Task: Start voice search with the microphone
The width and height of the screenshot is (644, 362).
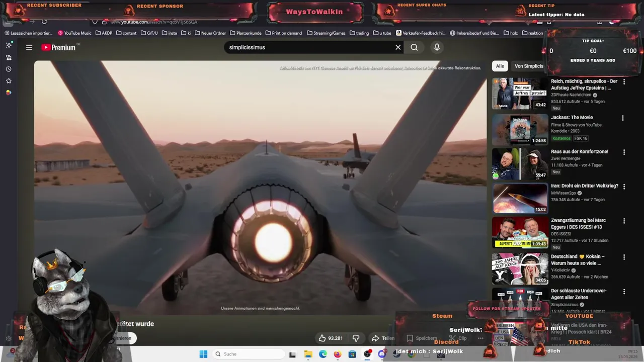Action: pos(437,47)
